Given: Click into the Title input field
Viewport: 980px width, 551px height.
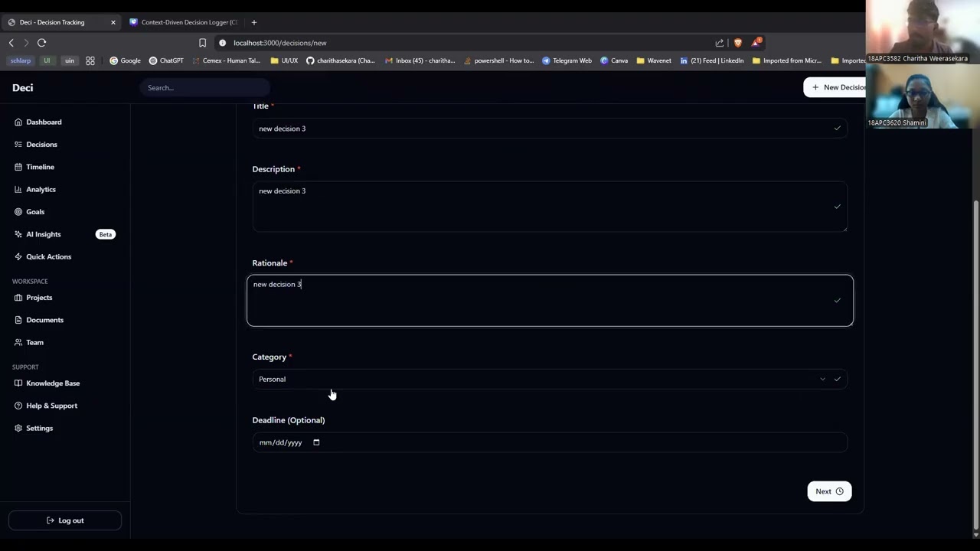Looking at the screenshot, I should point(550,129).
